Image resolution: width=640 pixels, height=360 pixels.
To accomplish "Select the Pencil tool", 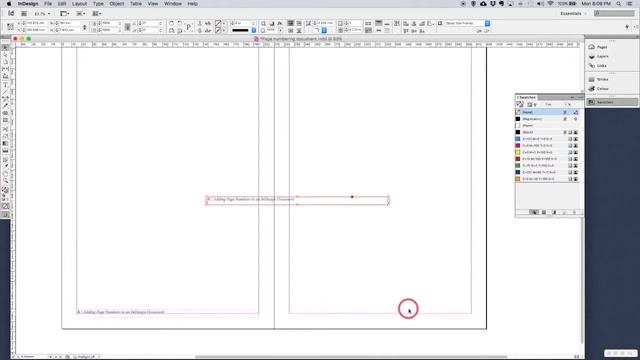I will click(5, 105).
